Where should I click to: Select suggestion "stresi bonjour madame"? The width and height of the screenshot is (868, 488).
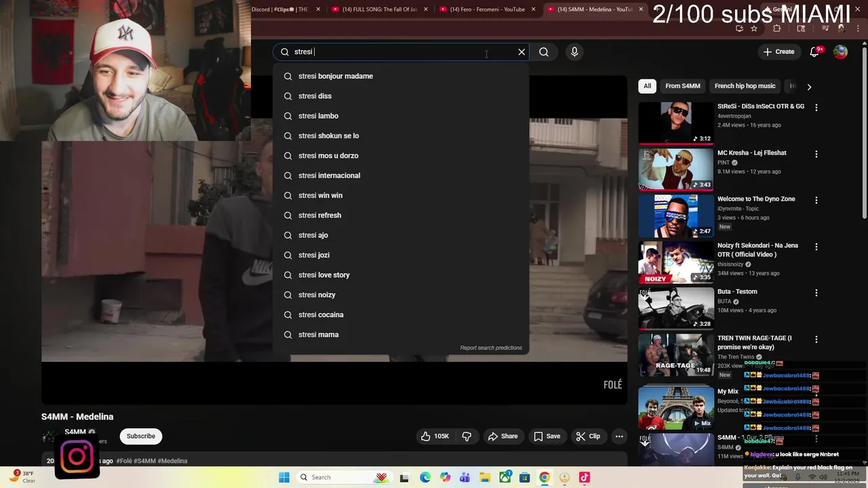tap(401, 76)
